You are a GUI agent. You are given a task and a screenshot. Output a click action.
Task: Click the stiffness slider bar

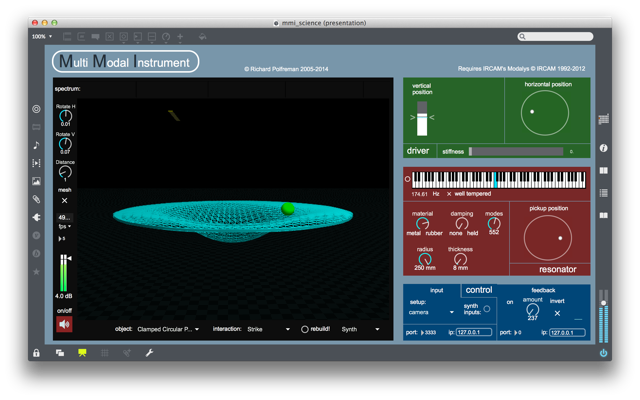pyautogui.click(x=516, y=151)
